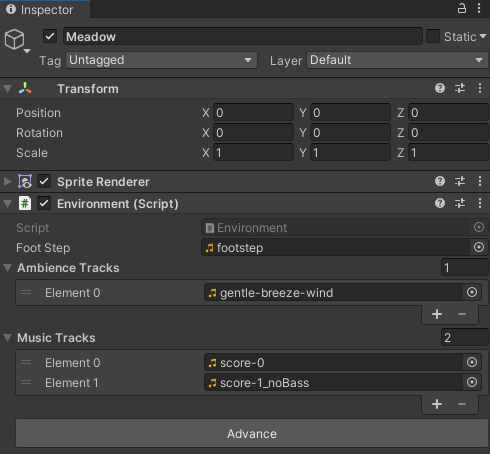This screenshot has width=490, height=454.
Task: Add element to Music Tracks list
Action: (437, 404)
